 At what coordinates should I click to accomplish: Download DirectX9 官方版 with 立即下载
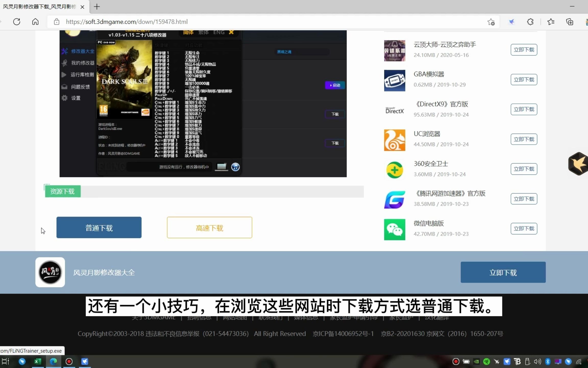tap(524, 109)
